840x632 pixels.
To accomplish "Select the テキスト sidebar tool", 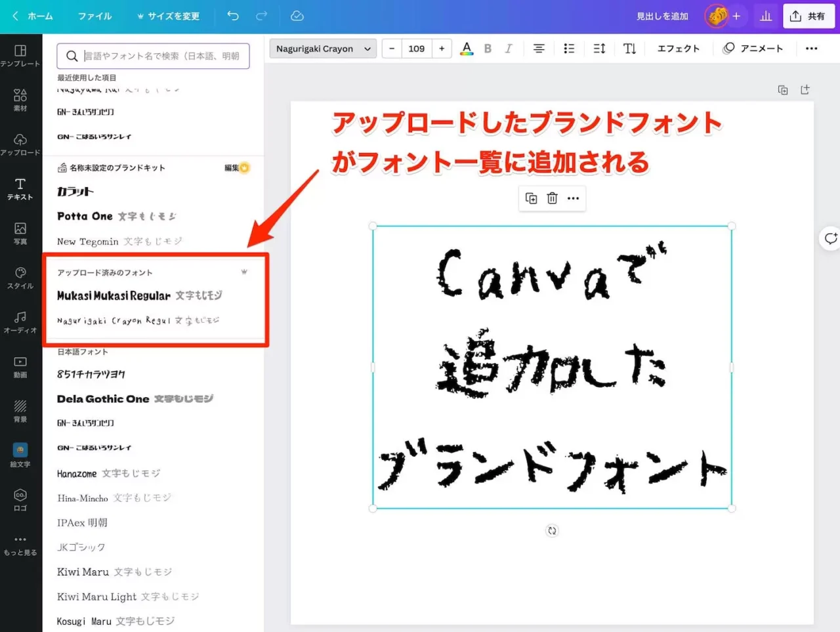I will tap(20, 189).
